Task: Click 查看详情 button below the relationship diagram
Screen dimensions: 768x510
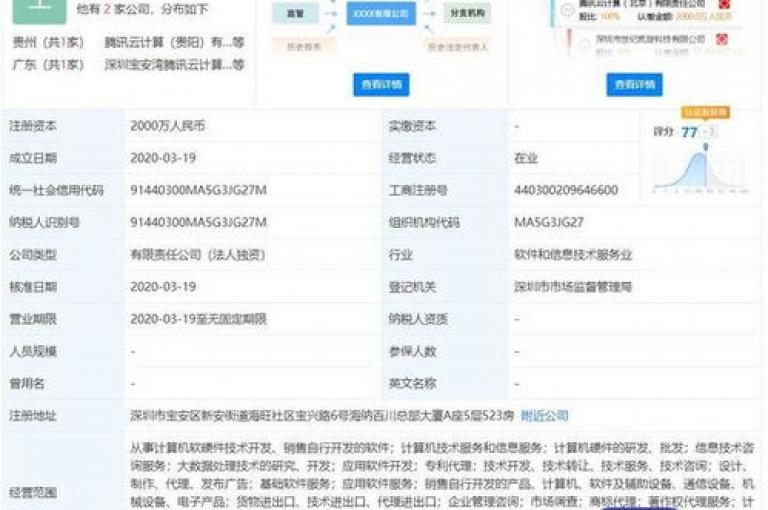Action: tap(381, 85)
